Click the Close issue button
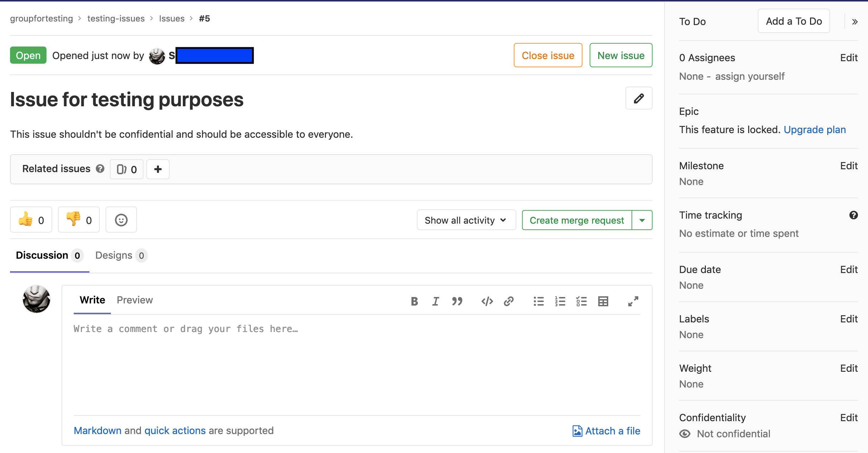Image resolution: width=868 pixels, height=453 pixels. click(548, 55)
